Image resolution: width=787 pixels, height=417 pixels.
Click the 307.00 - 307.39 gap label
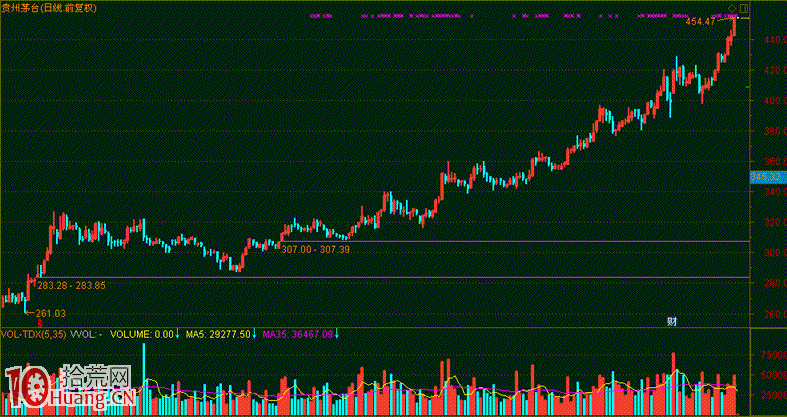(x=316, y=249)
